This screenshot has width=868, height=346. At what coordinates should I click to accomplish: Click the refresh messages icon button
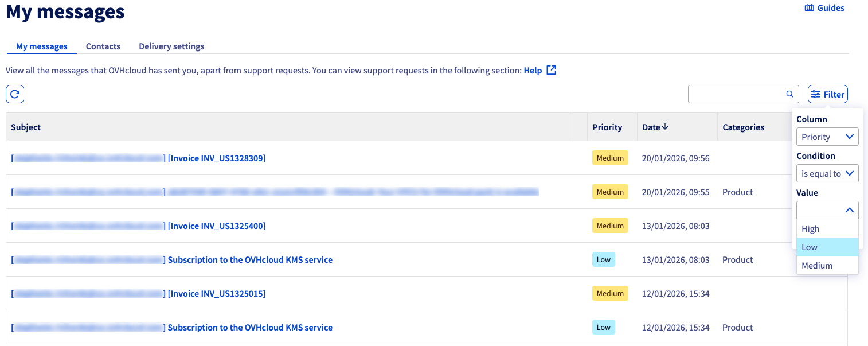click(x=15, y=94)
